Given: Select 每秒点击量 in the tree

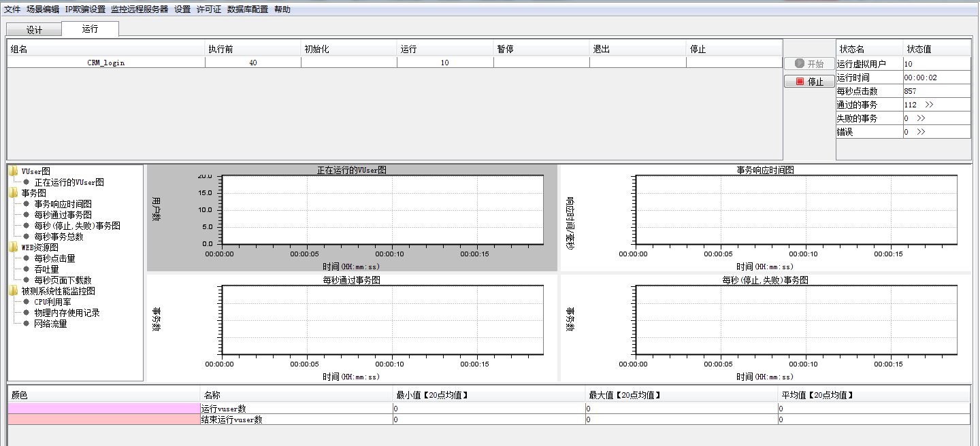Looking at the screenshot, I should [54, 258].
